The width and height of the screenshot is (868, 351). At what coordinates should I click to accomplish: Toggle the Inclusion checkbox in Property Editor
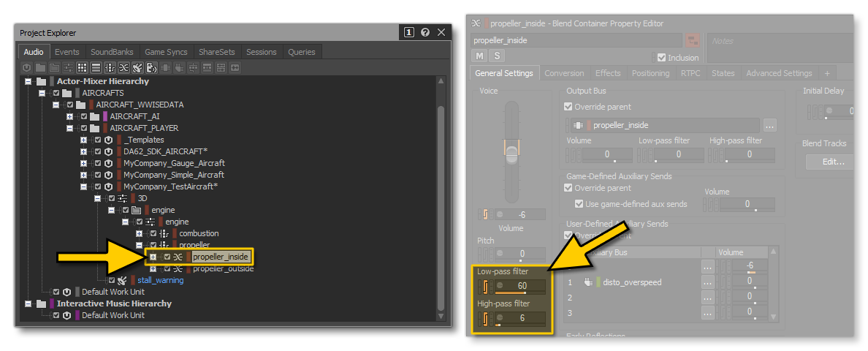[661, 57]
